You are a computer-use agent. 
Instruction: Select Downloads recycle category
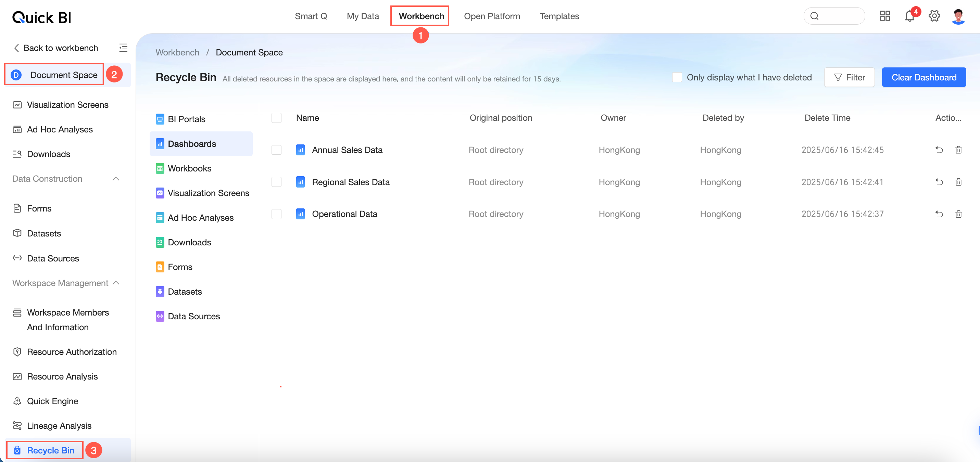(201, 242)
